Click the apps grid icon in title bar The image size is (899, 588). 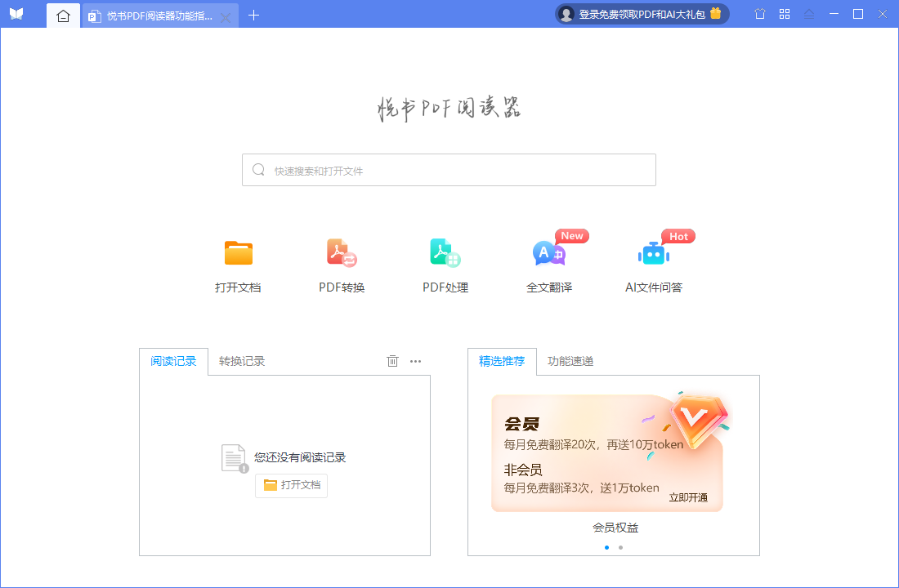pos(784,14)
